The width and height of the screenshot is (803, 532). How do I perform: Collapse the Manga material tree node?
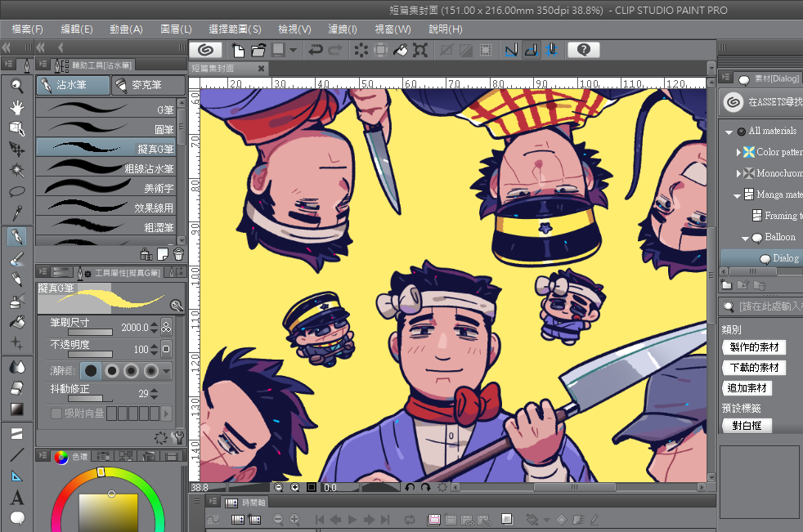coord(737,195)
